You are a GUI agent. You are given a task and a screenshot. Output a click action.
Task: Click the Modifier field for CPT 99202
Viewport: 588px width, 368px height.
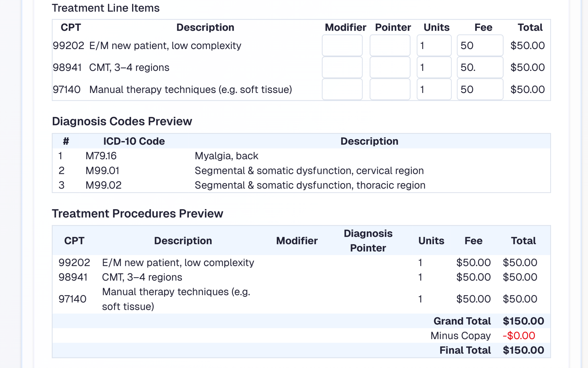click(x=342, y=45)
